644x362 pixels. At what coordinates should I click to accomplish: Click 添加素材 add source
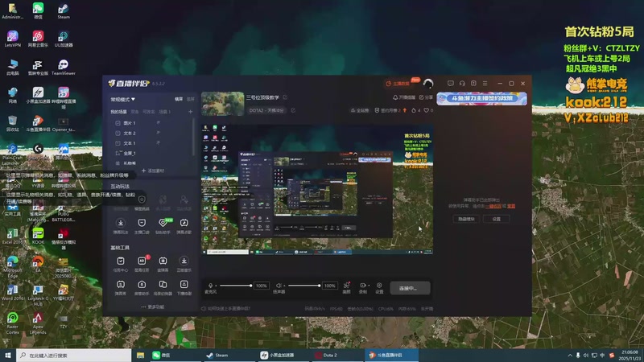(x=153, y=171)
